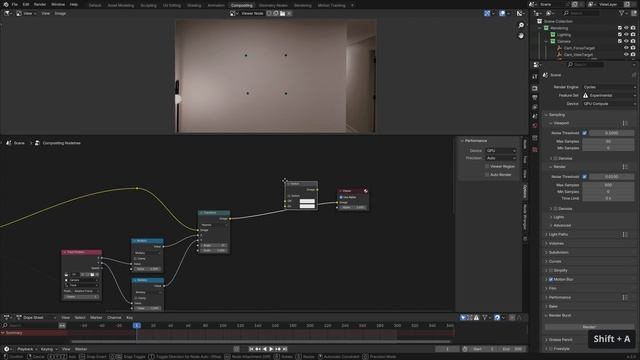Open the Texture properties tab icon
Viewport: 640px width, 360px height.
(x=535, y=150)
